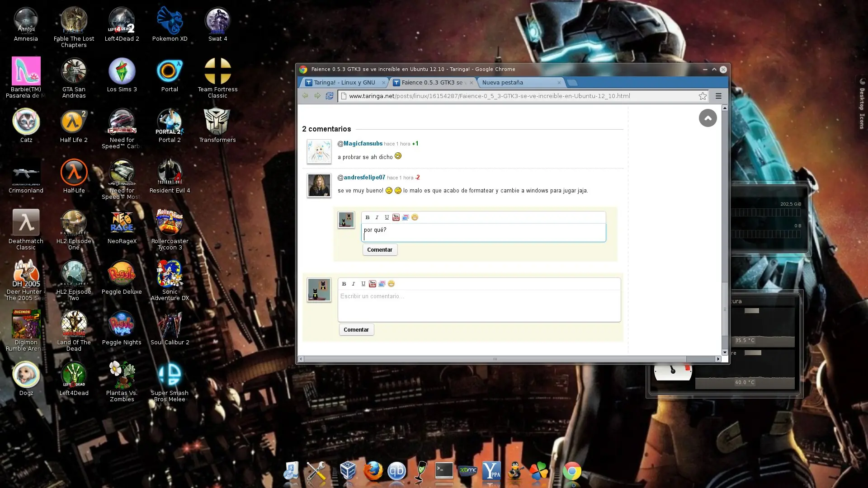The width and height of the screenshot is (868, 488).
Task: Open the andresfelipe07 user profile link
Action: coord(364,178)
